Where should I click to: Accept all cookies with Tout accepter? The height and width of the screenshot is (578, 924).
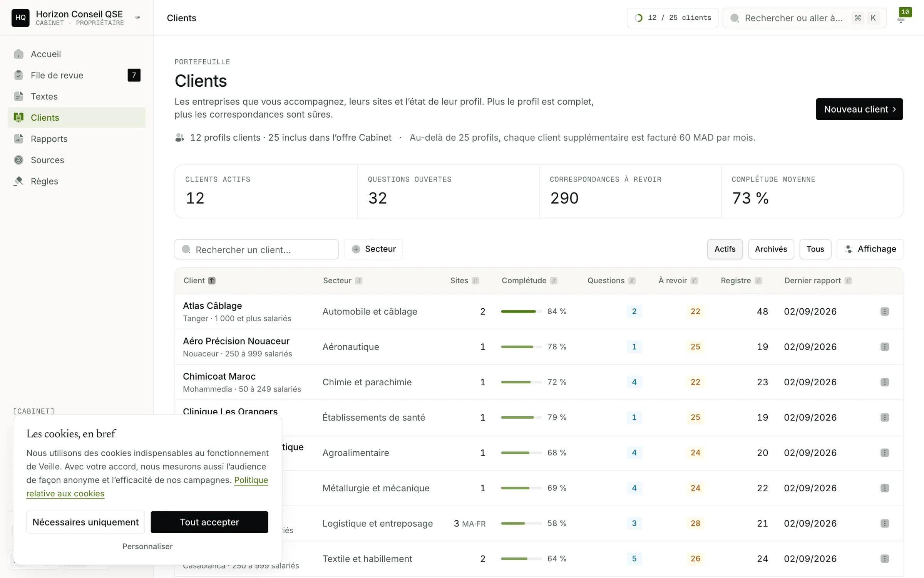209,522
